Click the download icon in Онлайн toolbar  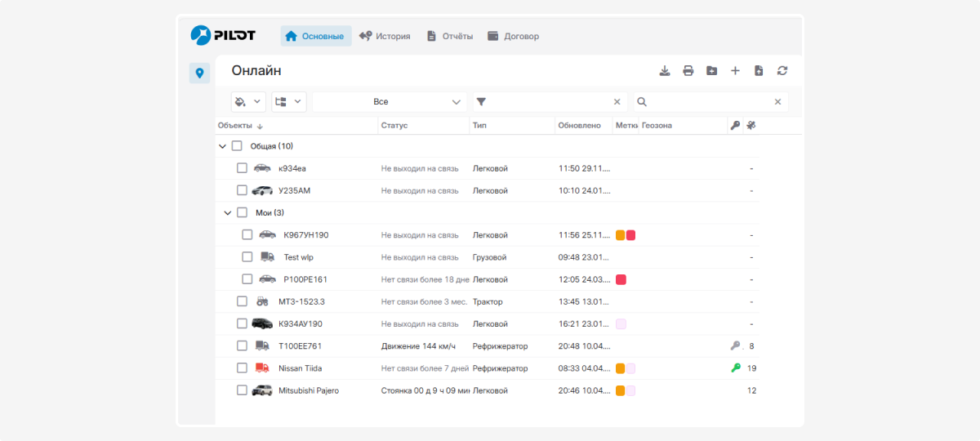pos(665,71)
